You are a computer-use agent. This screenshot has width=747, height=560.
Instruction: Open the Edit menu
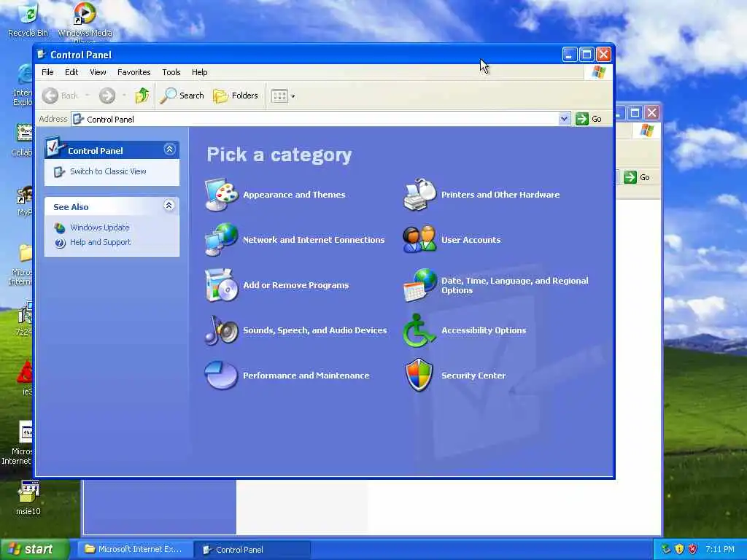pyautogui.click(x=71, y=72)
